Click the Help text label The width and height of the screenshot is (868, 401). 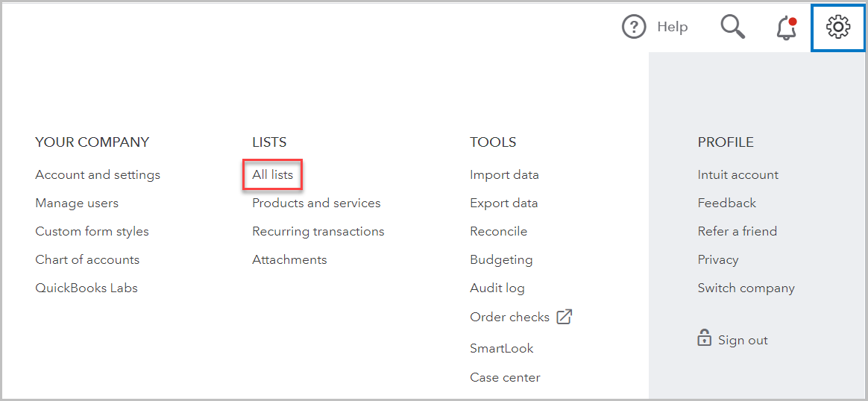click(673, 27)
